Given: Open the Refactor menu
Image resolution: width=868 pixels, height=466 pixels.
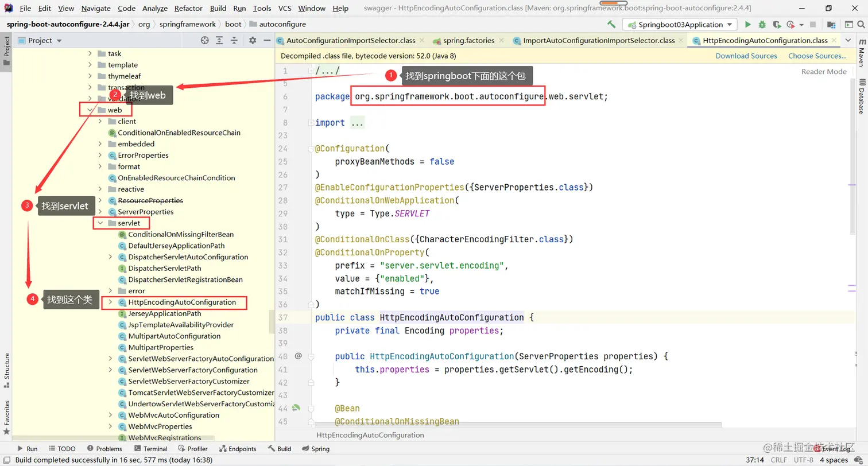Looking at the screenshot, I should [189, 8].
